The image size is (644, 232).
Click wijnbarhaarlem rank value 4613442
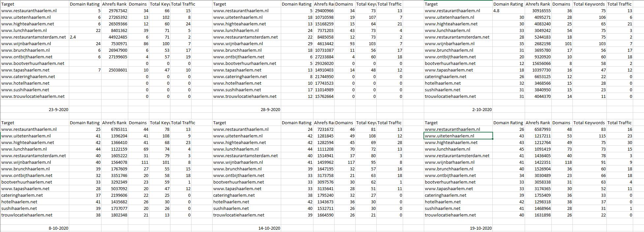[324, 43]
